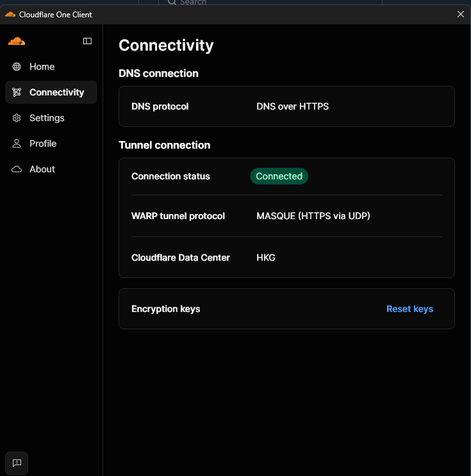The height and width of the screenshot is (476, 471).
Task: Click the Connected status badge
Action: point(279,176)
